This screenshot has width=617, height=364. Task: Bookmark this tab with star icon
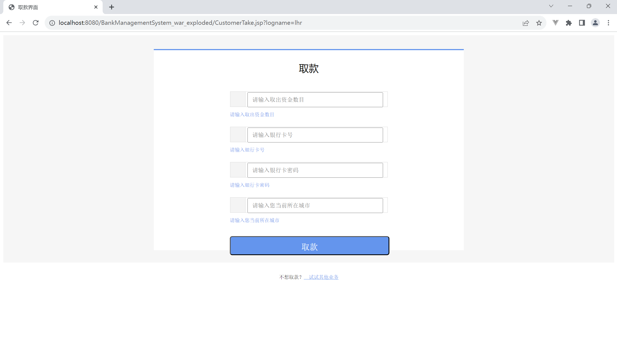click(539, 23)
